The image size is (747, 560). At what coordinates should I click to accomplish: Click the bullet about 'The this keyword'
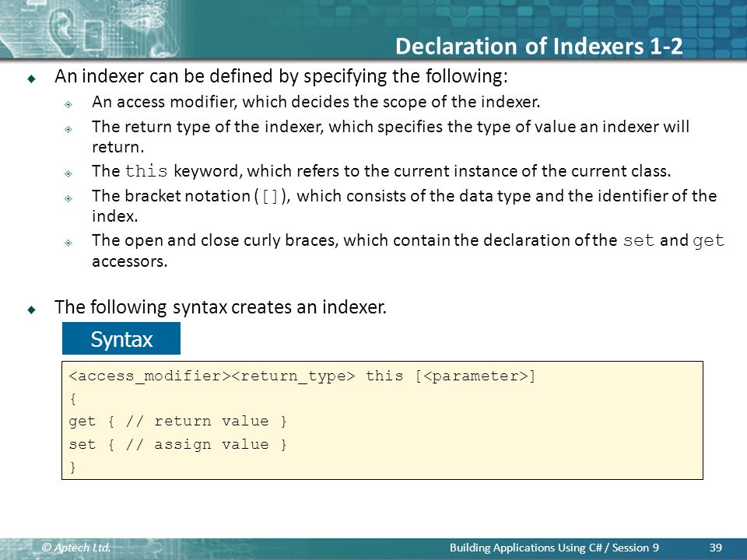[381, 171]
